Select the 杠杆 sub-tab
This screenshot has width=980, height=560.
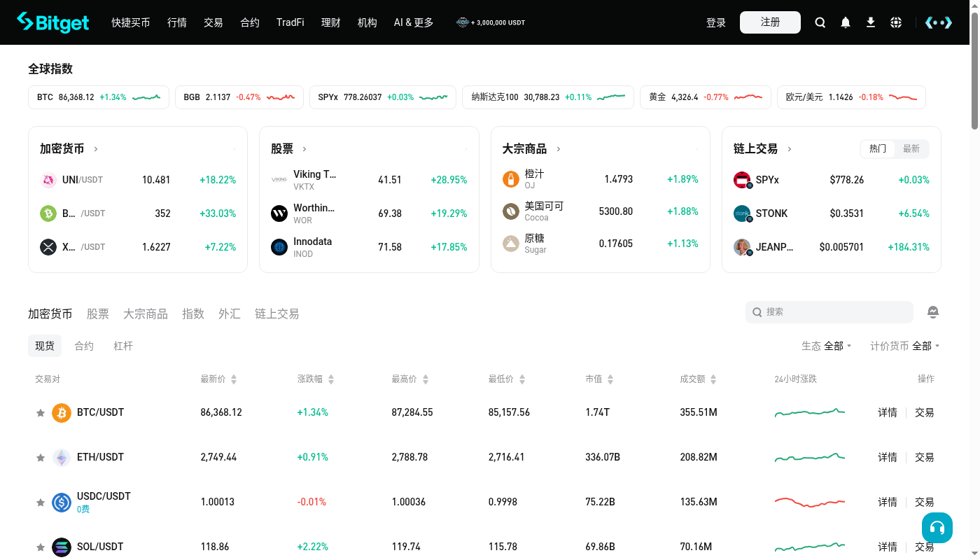coord(123,346)
